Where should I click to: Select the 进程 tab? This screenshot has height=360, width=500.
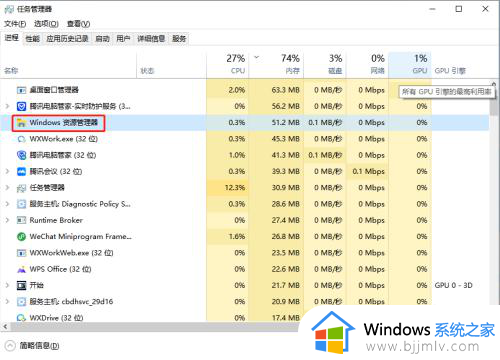pyautogui.click(x=12, y=38)
